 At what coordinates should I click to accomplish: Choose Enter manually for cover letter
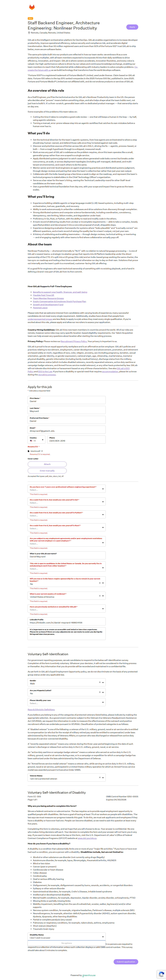[x=47, y=471]
